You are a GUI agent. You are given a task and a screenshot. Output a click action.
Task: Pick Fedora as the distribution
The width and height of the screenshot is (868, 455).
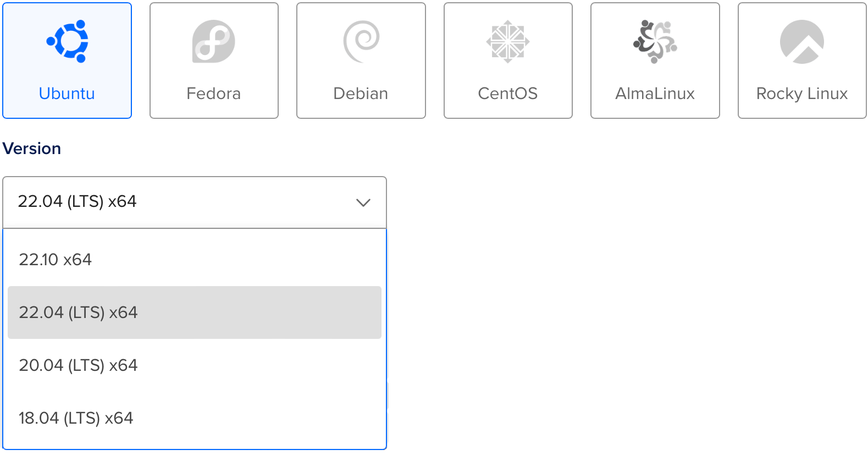point(214,59)
